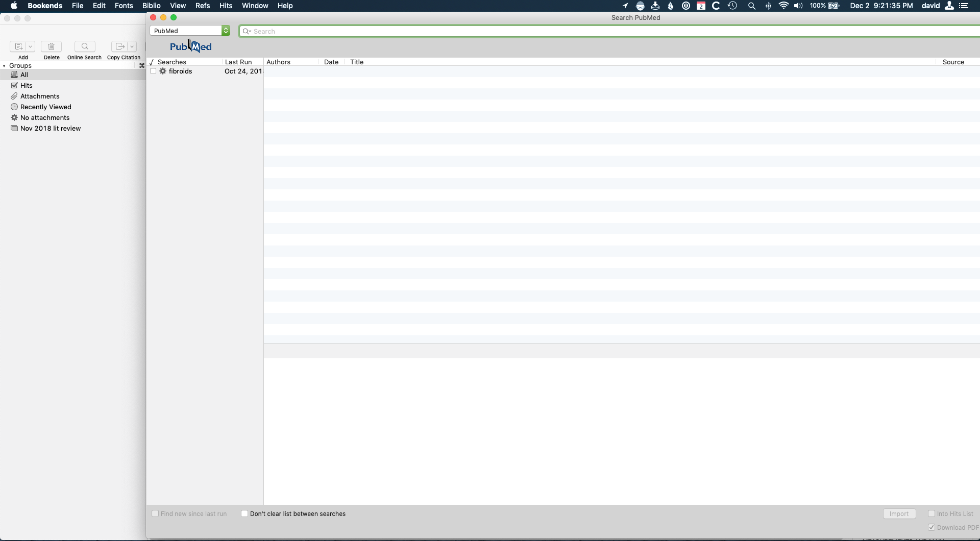Viewport: 980px width, 541px height.
Task: Click into the PubMed Search field
Action: pyautogui.click(x=610, y=31)
